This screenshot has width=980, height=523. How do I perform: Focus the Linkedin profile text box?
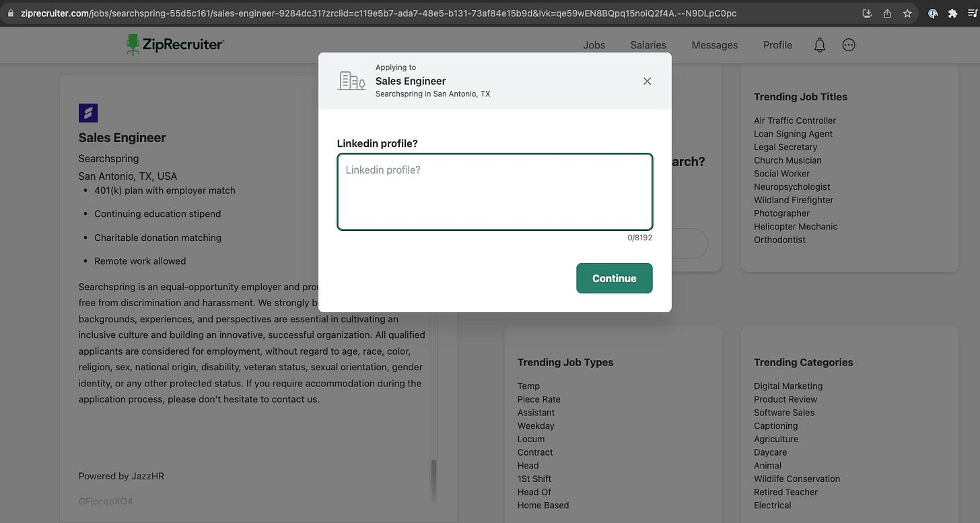495,192
